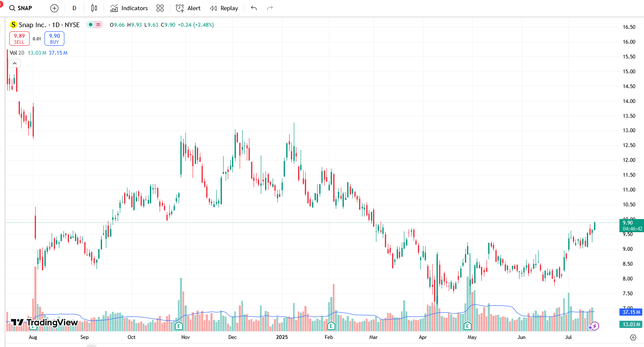Click the purple lightning latest-news icon
Screen dimensions: 644x347
point(595,326)
